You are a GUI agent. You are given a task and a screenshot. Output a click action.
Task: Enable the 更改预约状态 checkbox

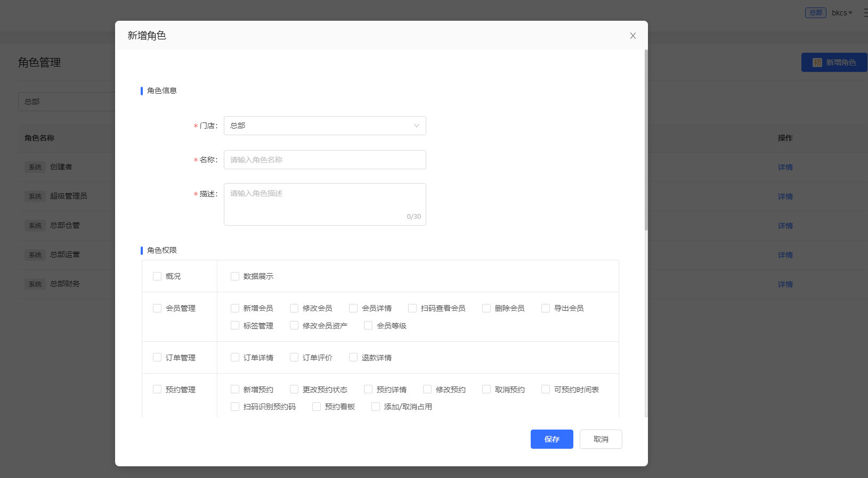click(x=294, y=389)
